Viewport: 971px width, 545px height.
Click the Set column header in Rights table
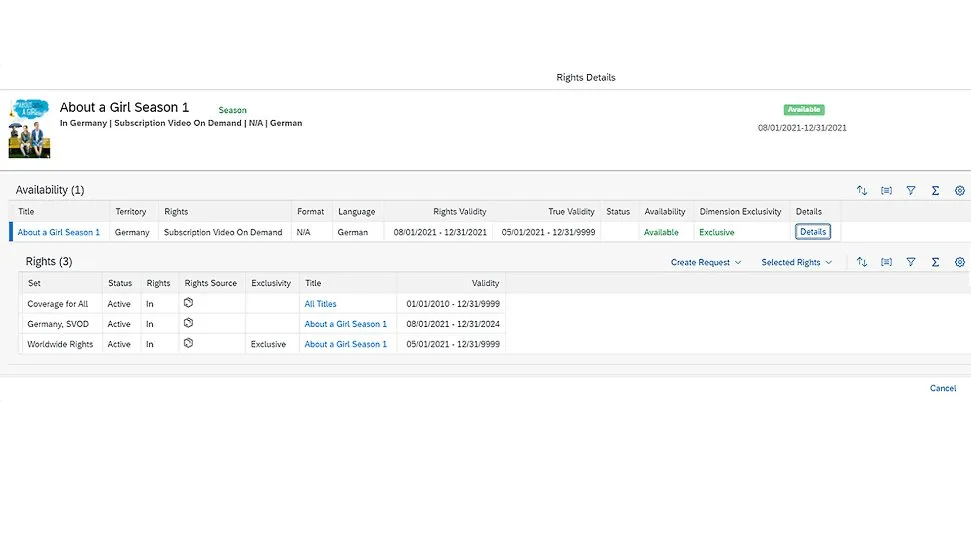click(x=34, y=283)
